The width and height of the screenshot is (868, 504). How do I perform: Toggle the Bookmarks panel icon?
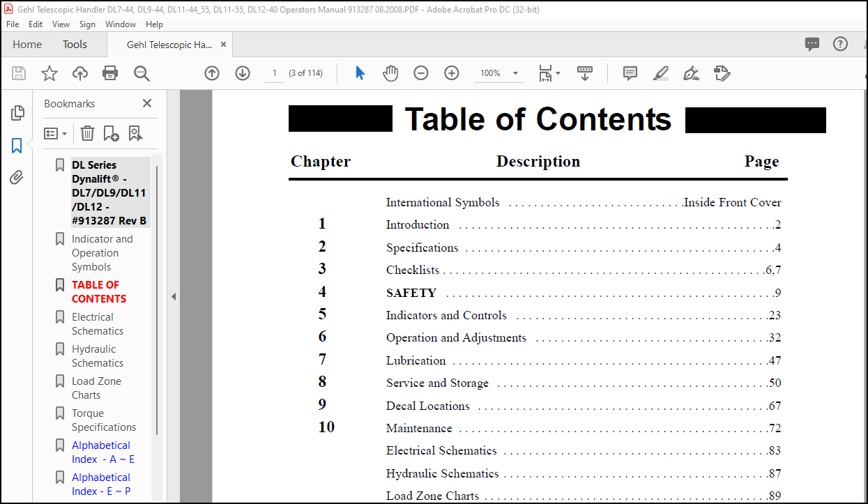17,146
